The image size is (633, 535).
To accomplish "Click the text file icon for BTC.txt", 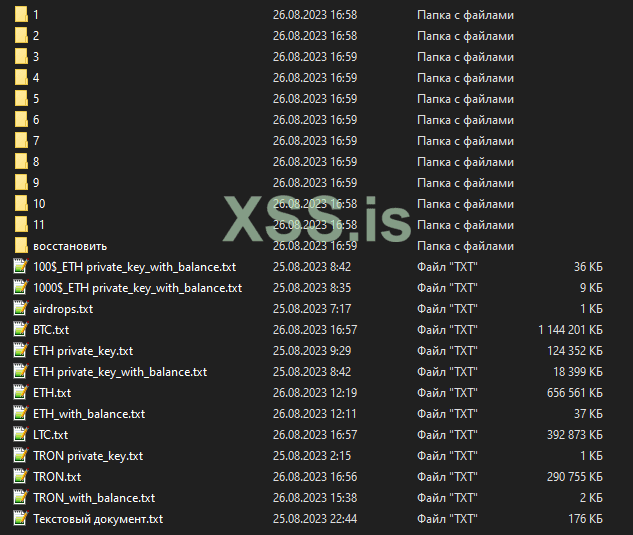I will pyautogui.click(x=21, y=329).
